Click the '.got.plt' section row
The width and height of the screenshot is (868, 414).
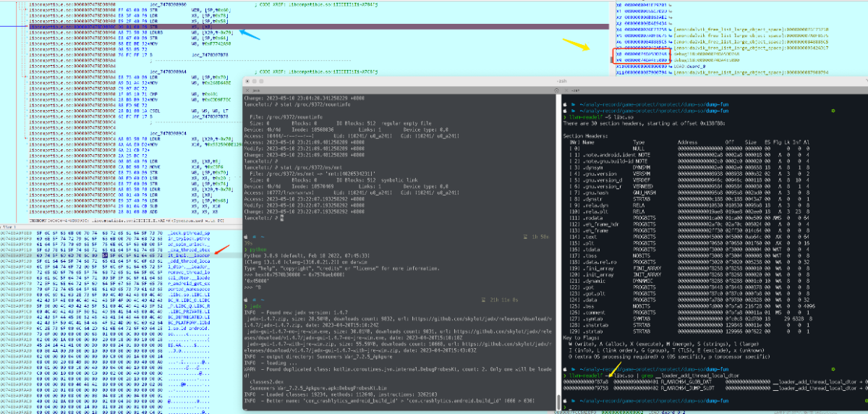coord(689,294)
